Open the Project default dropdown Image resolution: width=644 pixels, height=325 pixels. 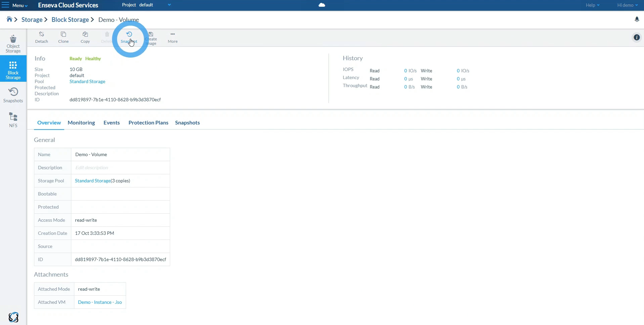click(x=147, y=5)
